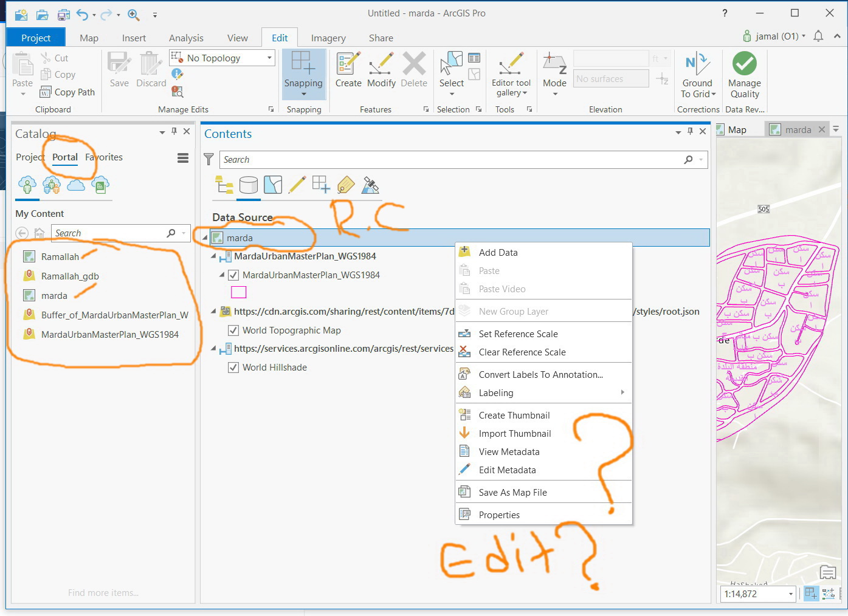Image resolution: width=848 pixels, height=616 pixels.
Task: Collapse the services.arcgisonline.com source node
Action: (x=213, y=349)
